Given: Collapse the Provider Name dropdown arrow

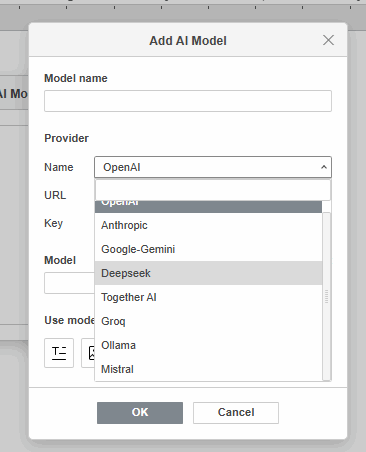Looking at the screenshot, I should 324,167.
